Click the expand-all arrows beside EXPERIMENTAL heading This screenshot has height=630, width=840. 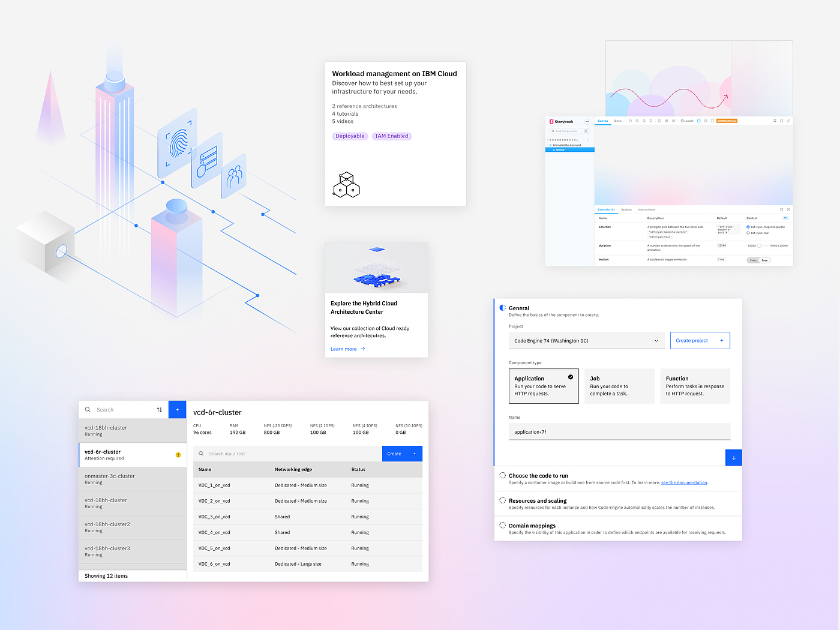(x=588, y=140)
